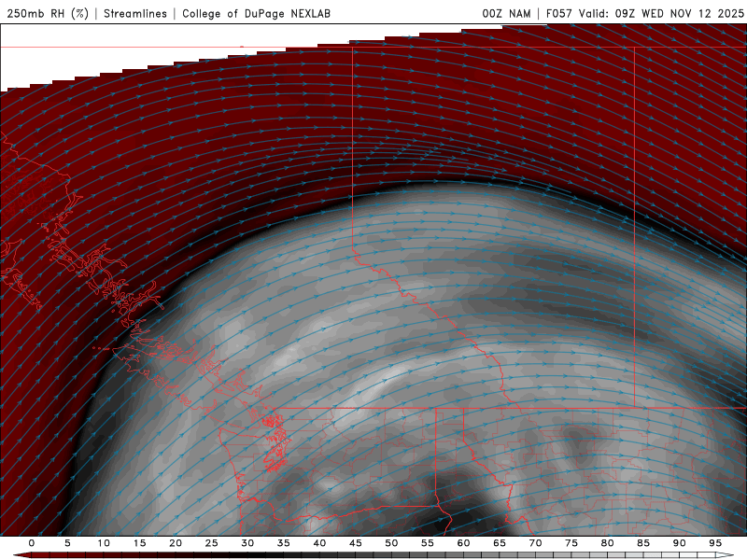Click the 40 label on color scale

[319, 543]
